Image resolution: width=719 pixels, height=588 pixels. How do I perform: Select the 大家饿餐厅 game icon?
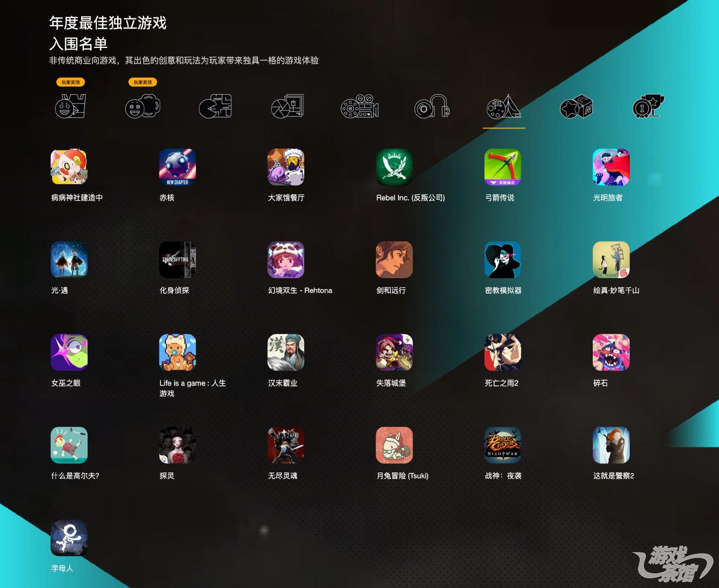coord(286,167)
